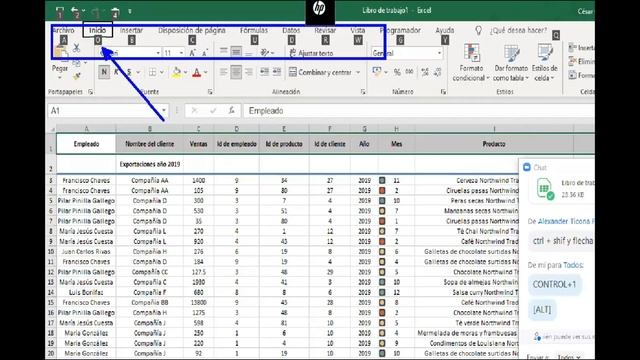Toggle Align Left alignment
Screen dimensions: 640x360
pyautogui.click(x=223, y=72)
